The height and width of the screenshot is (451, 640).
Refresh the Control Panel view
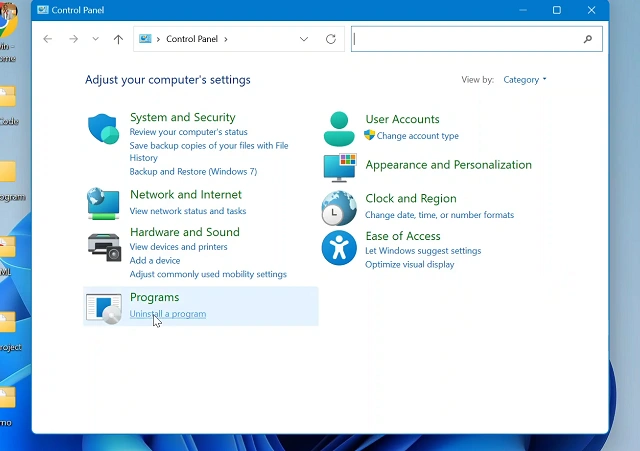331,39
